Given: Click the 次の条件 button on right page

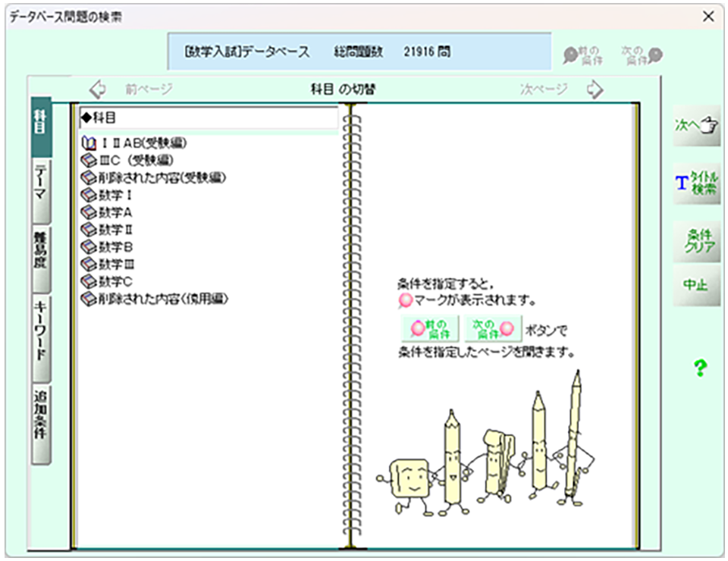Looking at the screenshot, I should [493, 328].
